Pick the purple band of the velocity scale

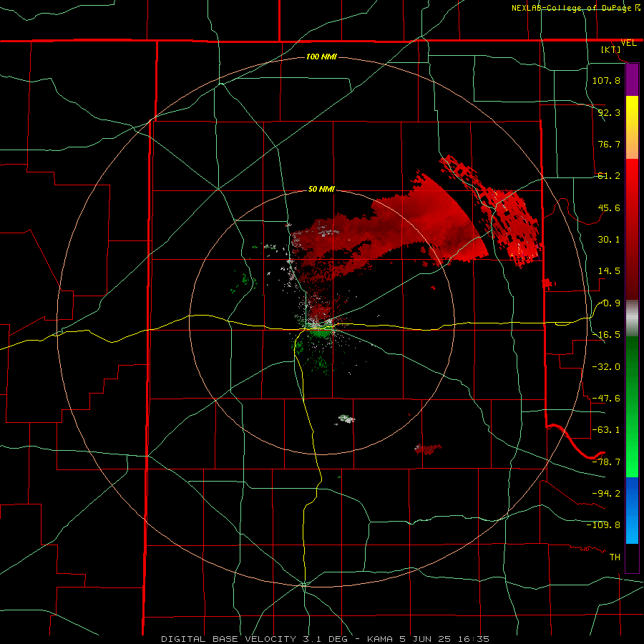pos(632,79)
